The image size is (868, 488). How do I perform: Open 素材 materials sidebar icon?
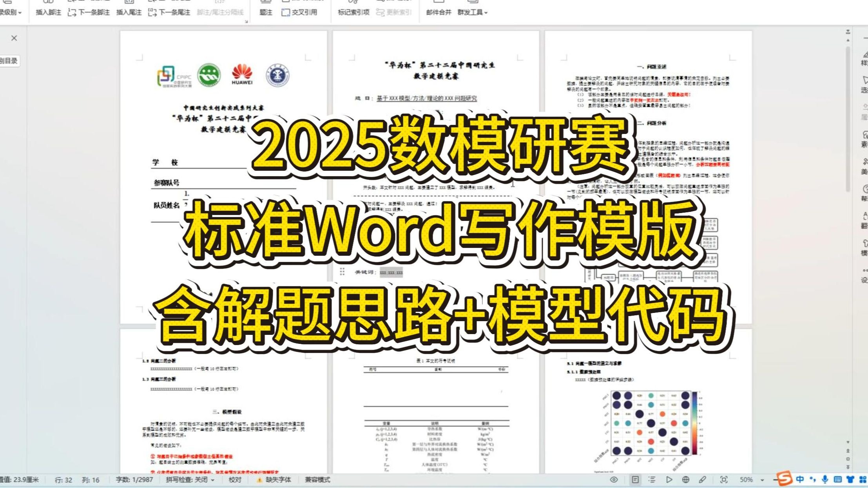[x=864, y=139]
